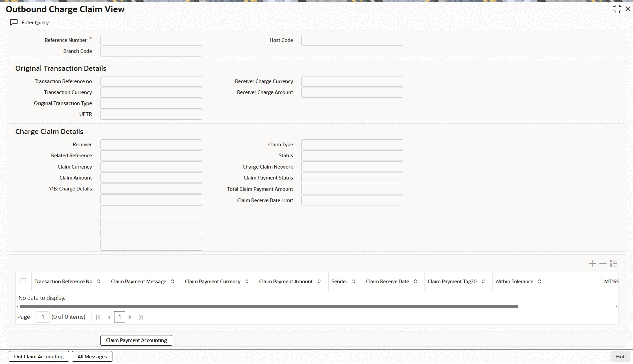Click the Page number input box
This screenshot has width=633, height=364.
[43, 317]
